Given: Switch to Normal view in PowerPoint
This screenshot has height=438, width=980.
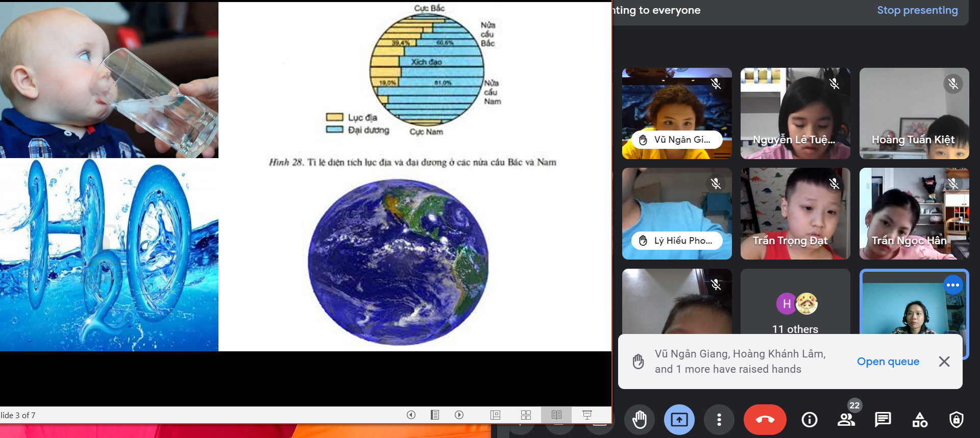Looking at the screenshot, I should (x=495, y=415).
